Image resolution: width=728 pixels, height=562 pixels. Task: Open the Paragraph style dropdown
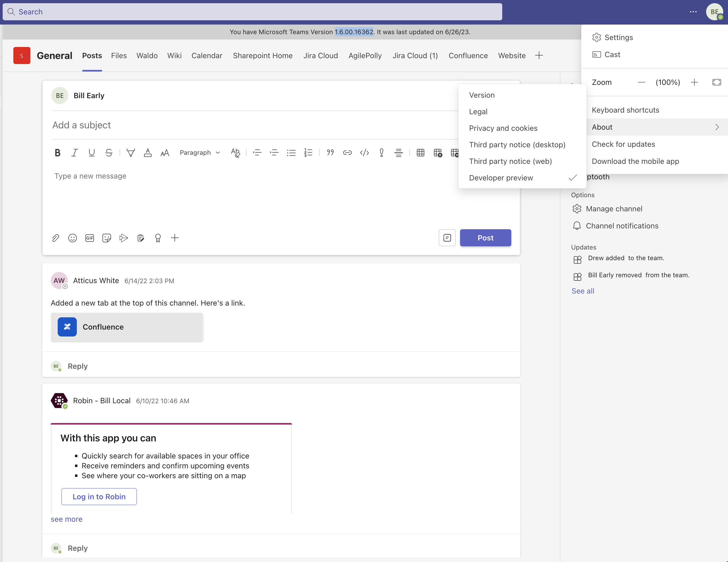(199, 152)
